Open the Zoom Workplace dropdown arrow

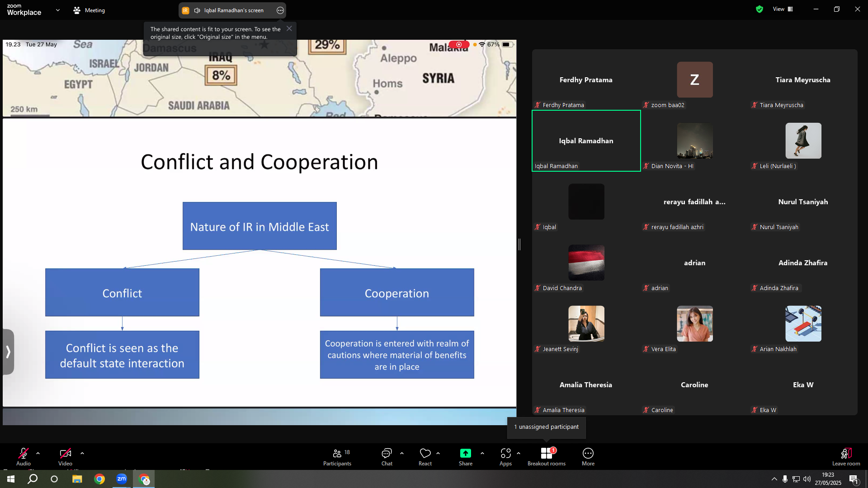point(58,10)
